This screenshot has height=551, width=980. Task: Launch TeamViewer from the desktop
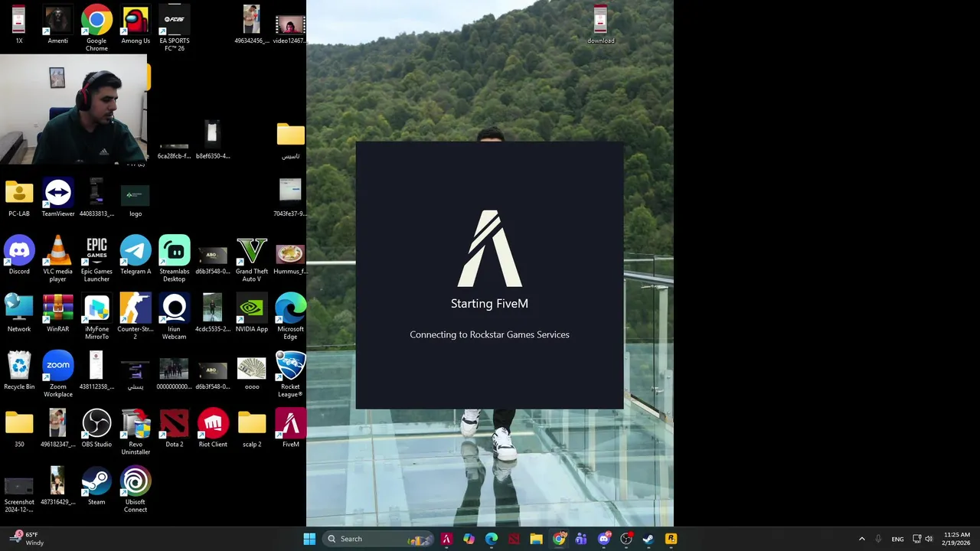tap(58, 198)
